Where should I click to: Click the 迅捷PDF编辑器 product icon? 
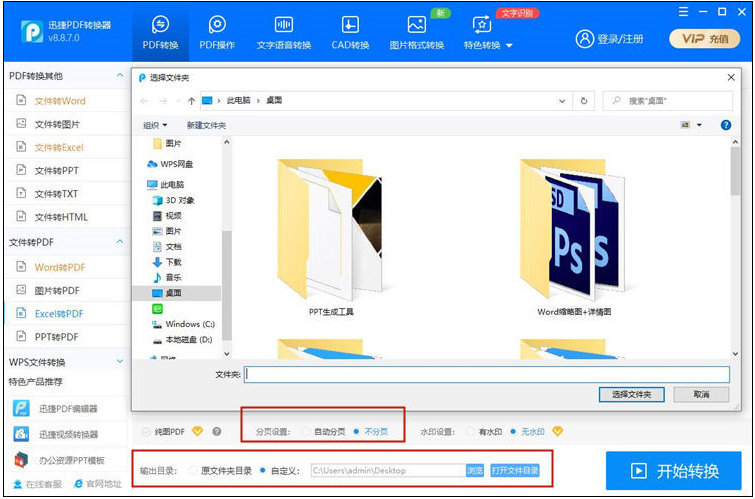[21, 408]
